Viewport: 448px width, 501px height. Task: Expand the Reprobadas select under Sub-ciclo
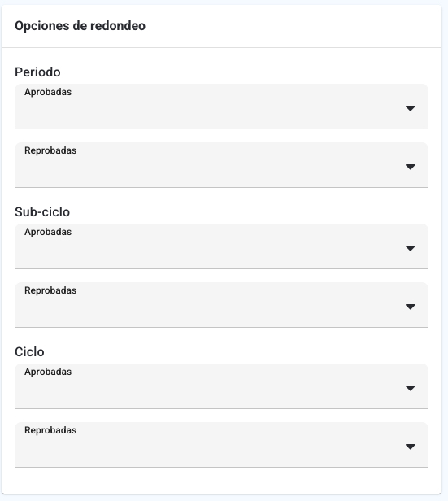tap(221, 305)
